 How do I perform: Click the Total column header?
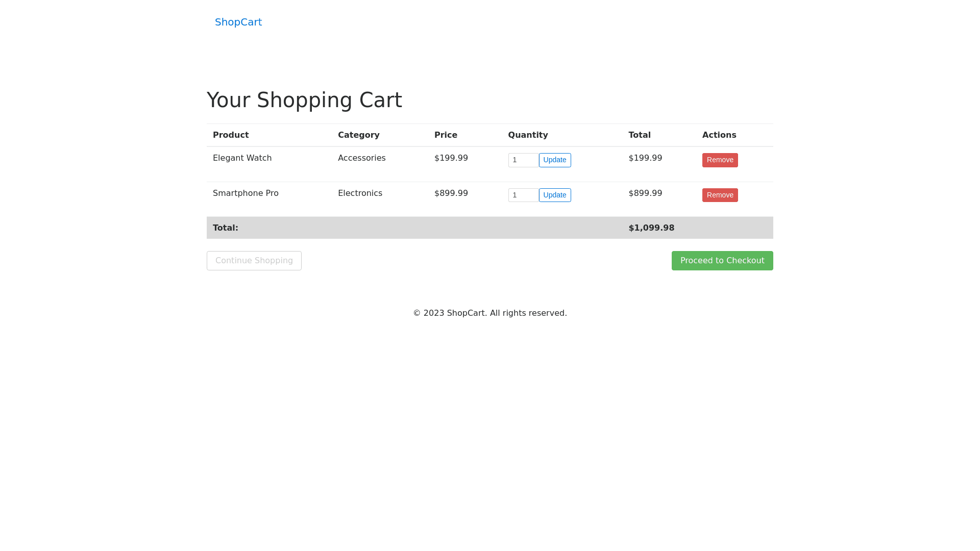[639, 135]
